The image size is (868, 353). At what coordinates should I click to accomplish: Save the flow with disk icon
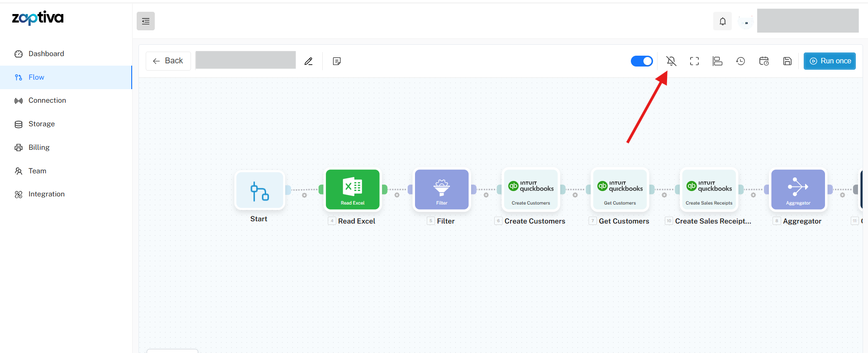pyautogui.click(x=787, y=61)
